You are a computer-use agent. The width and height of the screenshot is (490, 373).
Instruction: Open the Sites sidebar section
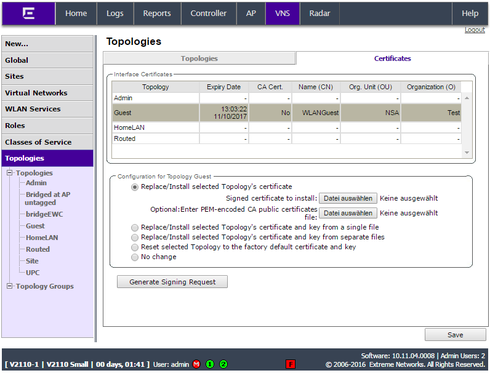pos(47,76)
